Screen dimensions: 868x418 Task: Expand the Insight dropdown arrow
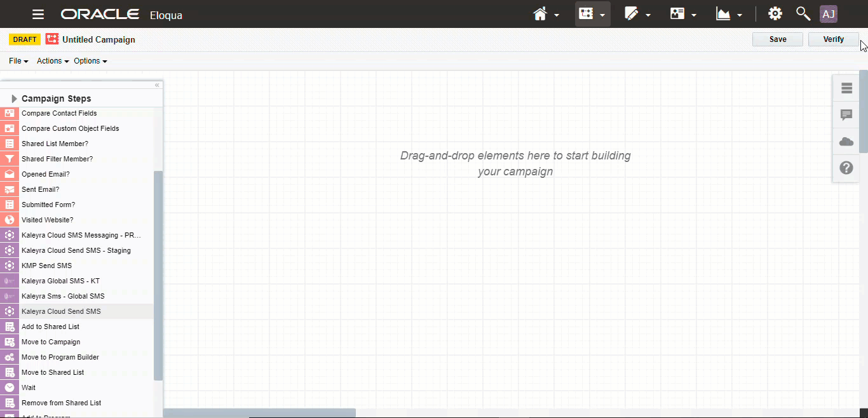point(740,15)
